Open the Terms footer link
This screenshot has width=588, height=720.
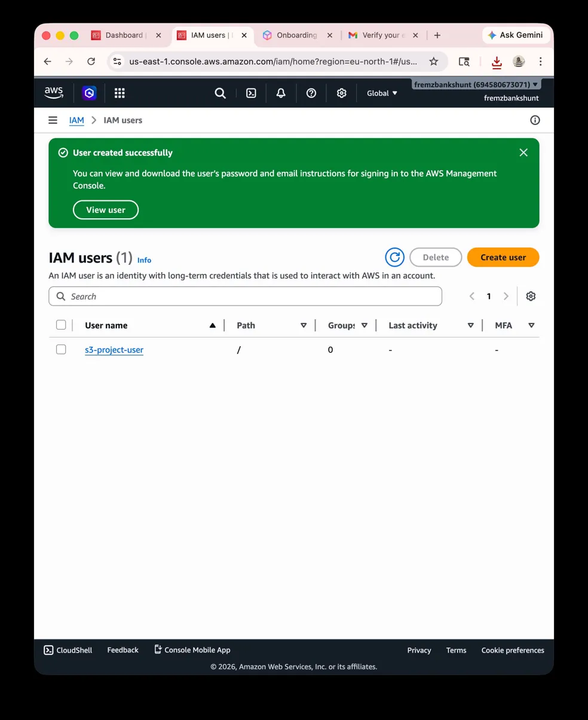pos(456,650)
